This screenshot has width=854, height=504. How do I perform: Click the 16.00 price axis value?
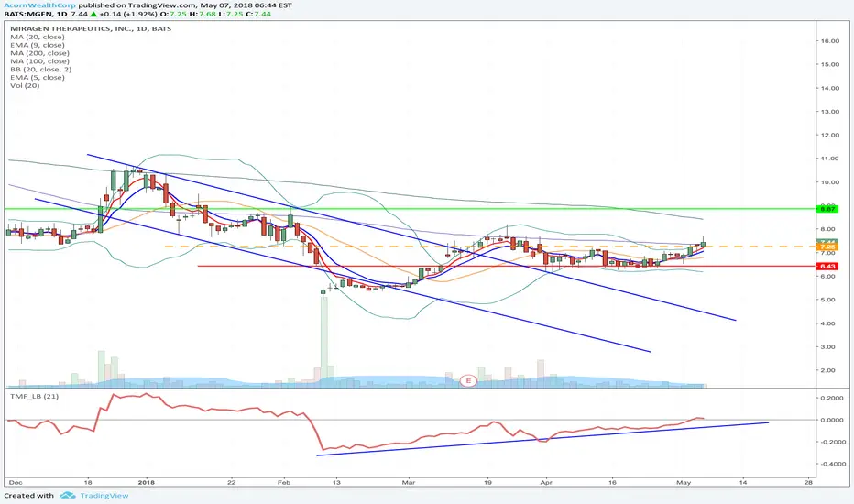click(829, 41)
